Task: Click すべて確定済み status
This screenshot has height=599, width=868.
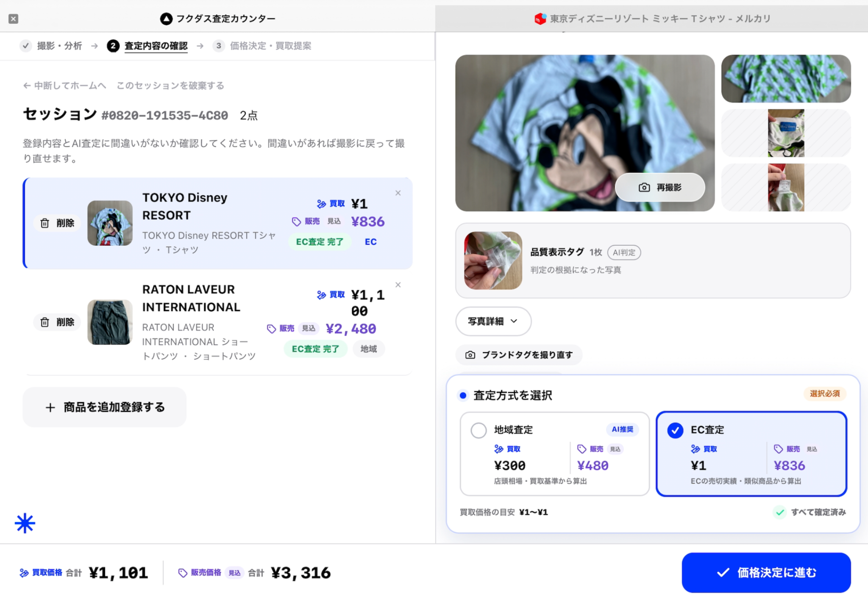Action: coord(810,513)
